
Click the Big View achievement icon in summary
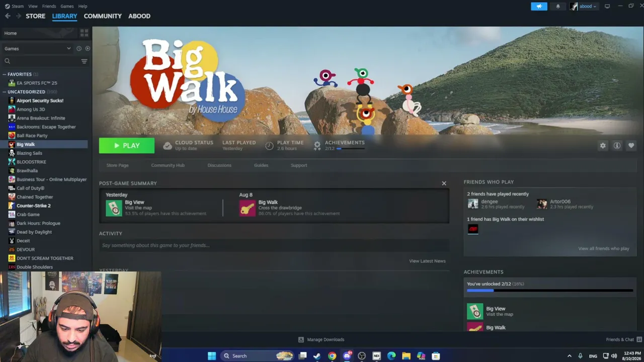[x=114, y=208]
